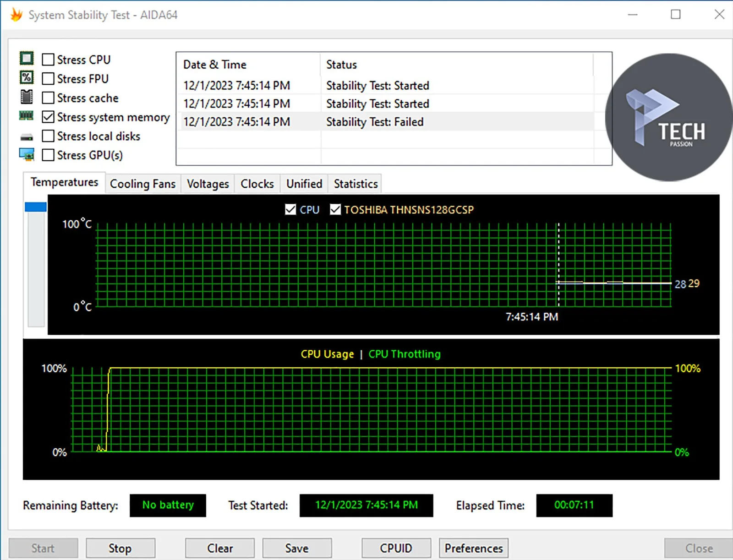
Task: Click the AIDA64 flame icon in title bar
Action: (x=16, y=15)
